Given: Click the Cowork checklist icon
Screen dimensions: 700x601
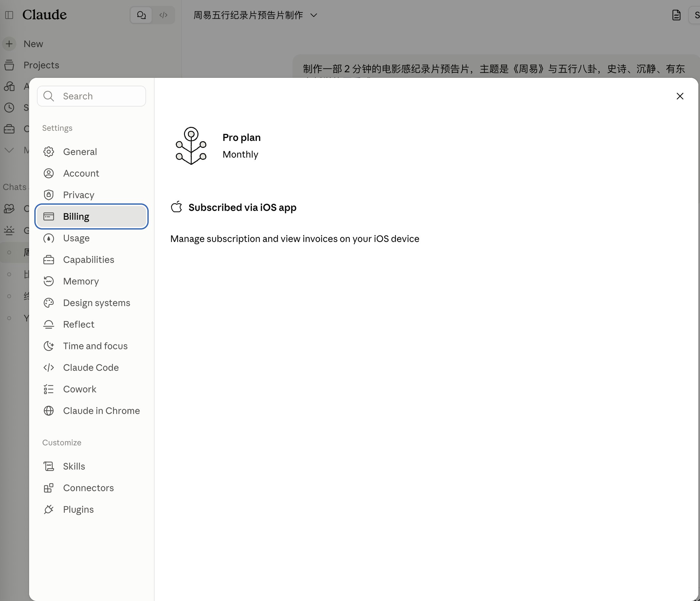Looking at the screenshot, I should (x=49, y=389).
